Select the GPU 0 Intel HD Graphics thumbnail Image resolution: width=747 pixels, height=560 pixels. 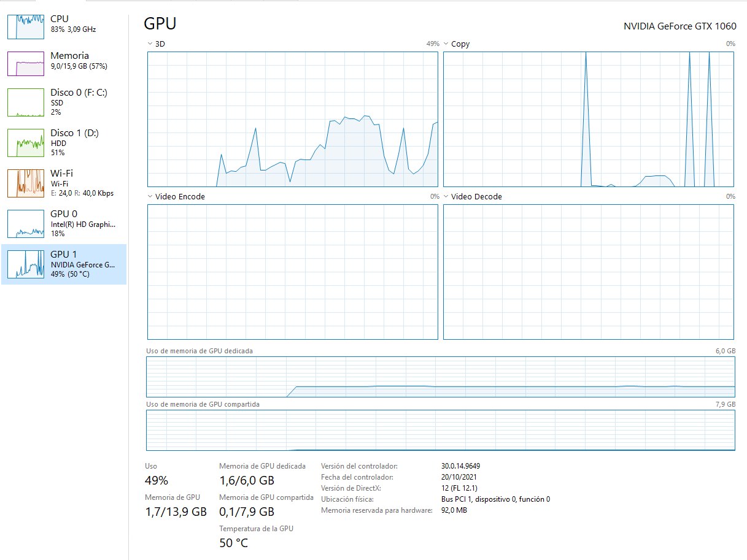25,223
